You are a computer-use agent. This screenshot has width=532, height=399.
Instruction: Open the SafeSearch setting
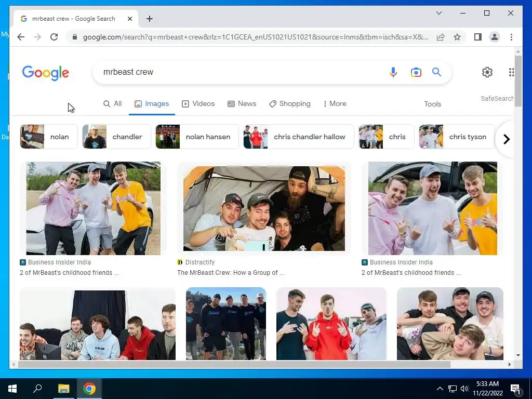pyautogui.click(x=497, y=98)
